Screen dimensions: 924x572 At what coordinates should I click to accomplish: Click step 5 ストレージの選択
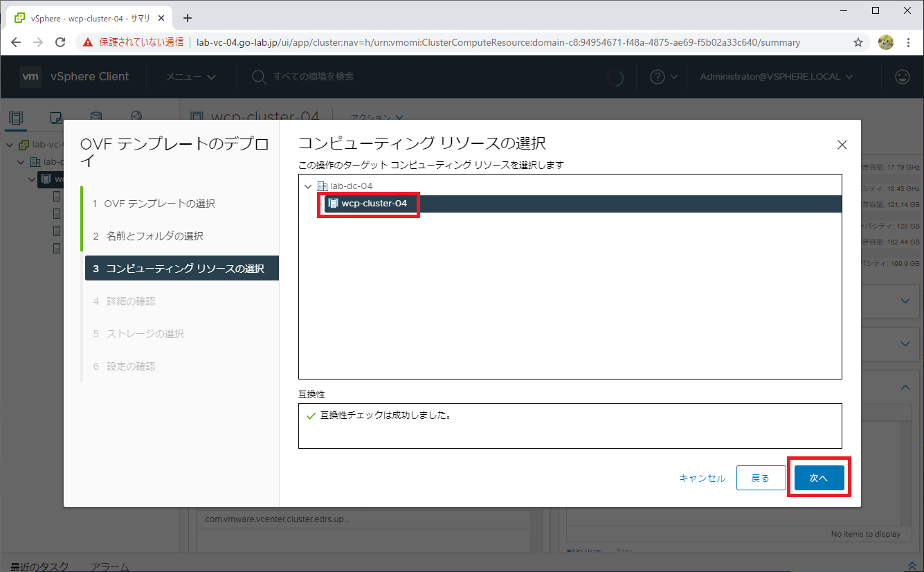click(x=138, y=334)
